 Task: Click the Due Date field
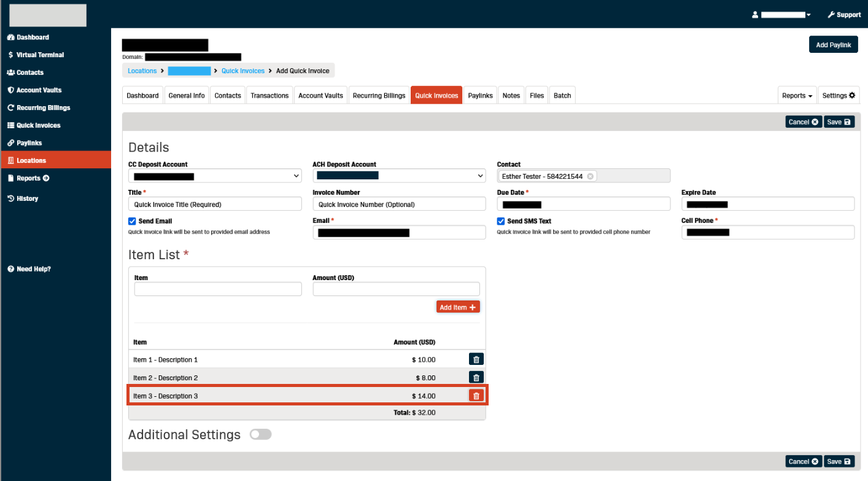(x=584, y=204)
